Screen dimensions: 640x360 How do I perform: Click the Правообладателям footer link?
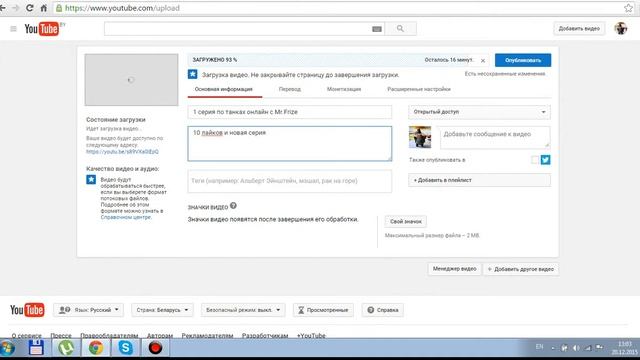pos(109,336)
